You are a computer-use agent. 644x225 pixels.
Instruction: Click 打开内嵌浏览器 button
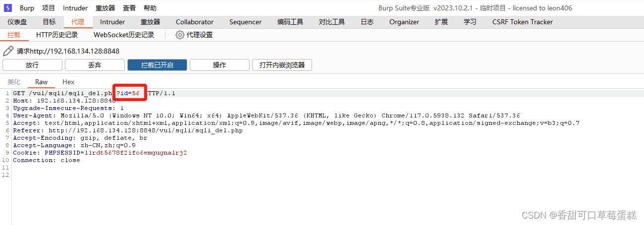pyautogui.click(x=282, y=65)
